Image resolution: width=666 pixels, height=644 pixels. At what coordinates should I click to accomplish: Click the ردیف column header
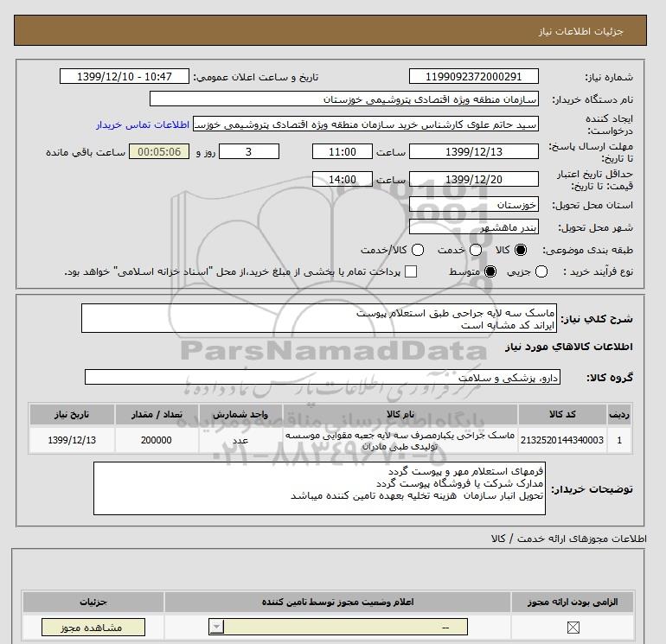619,414
